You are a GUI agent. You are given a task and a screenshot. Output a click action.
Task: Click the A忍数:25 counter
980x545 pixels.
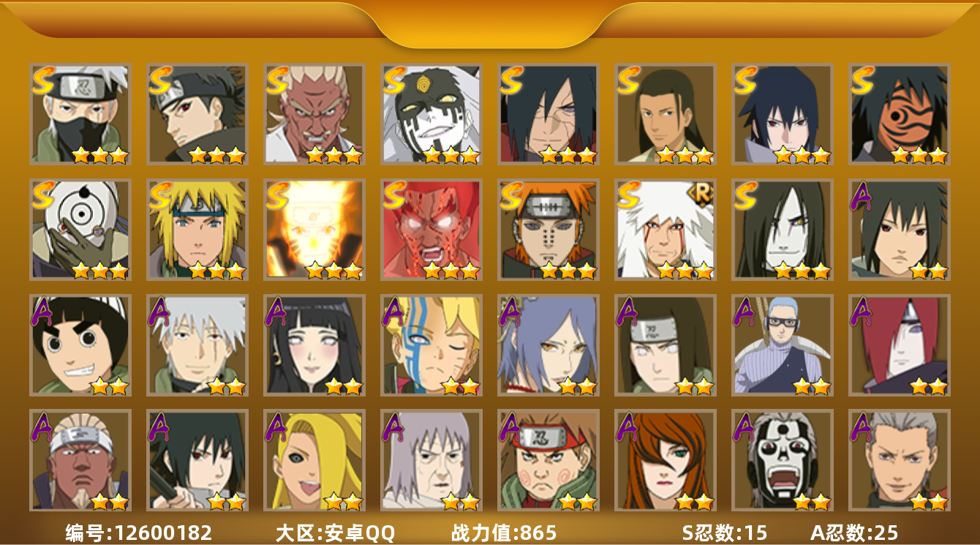854,533
